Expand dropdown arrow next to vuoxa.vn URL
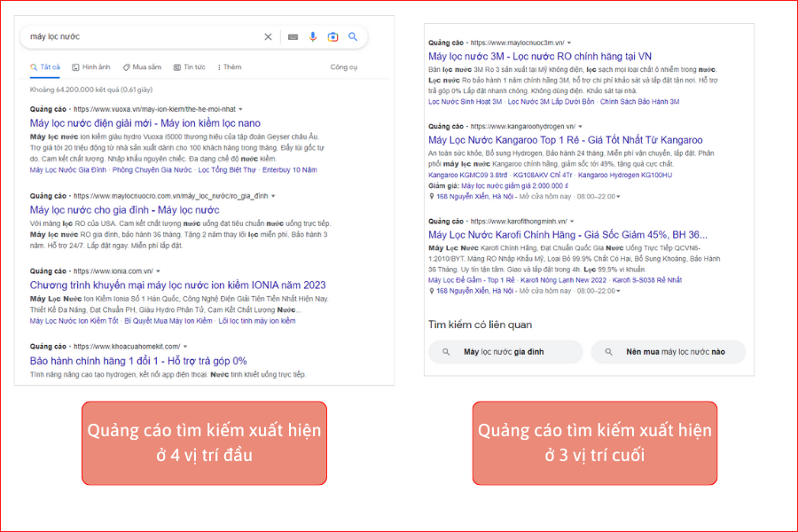Screen dimensions: 798x532 click(240, 109)
